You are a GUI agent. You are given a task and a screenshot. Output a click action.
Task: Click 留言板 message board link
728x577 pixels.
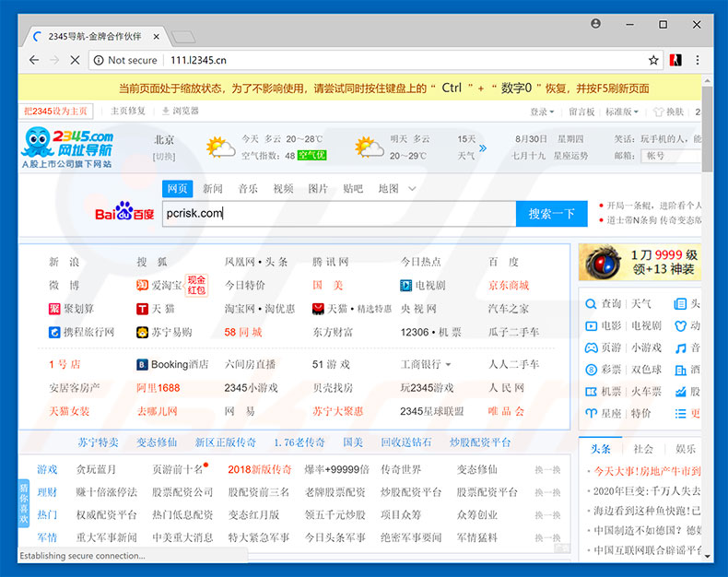(x=581, y=112)
